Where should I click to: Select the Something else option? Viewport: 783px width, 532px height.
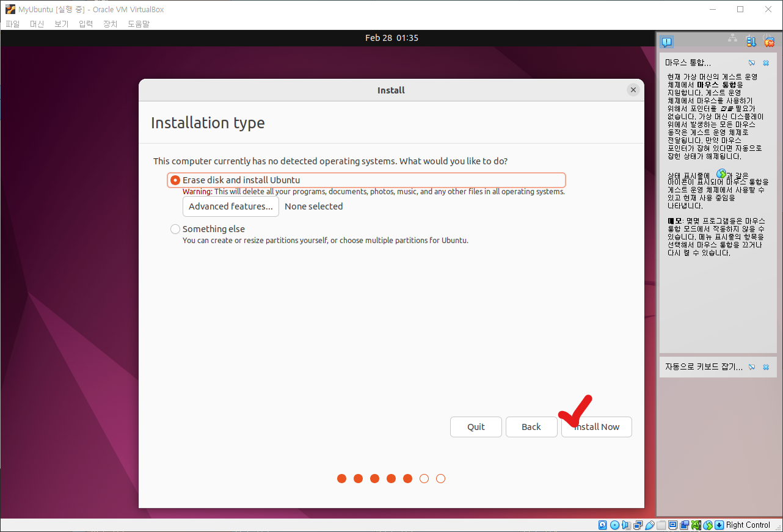pos(208,229)
